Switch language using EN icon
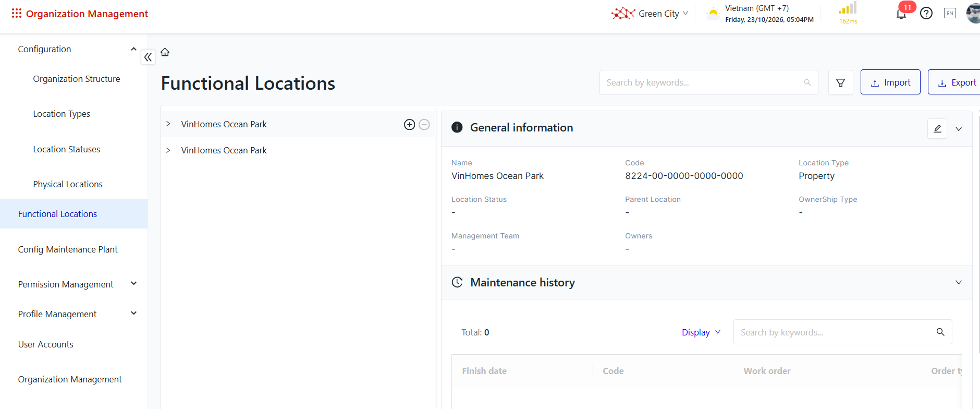 (x=950, y=14)
